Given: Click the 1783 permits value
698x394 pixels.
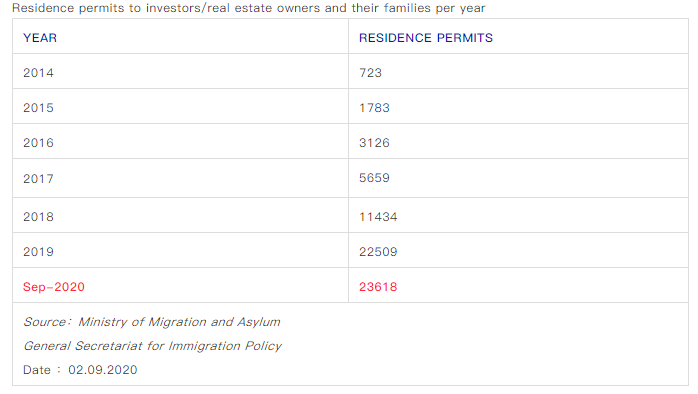Looking at the screenshot, I should [374, 108].
